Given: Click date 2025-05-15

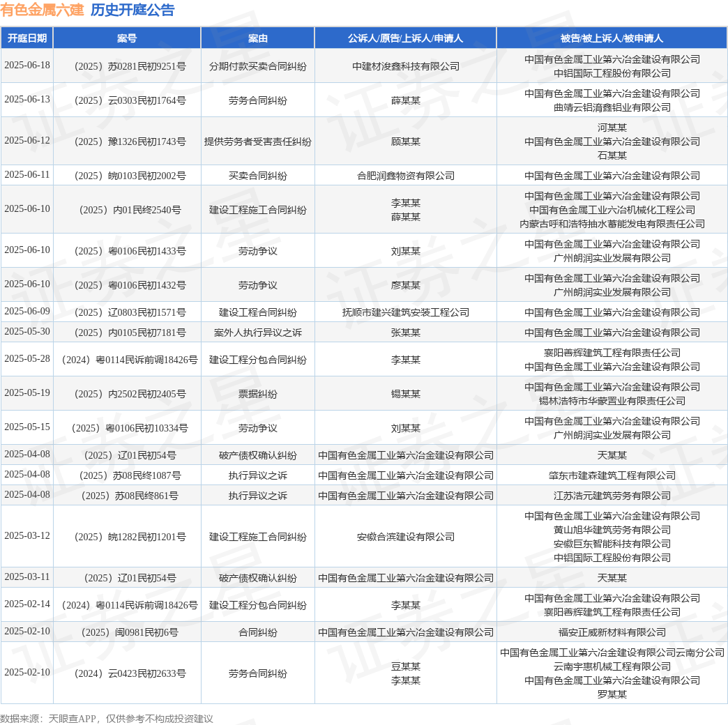Looking at the screenshot, I should coord(27,427).
